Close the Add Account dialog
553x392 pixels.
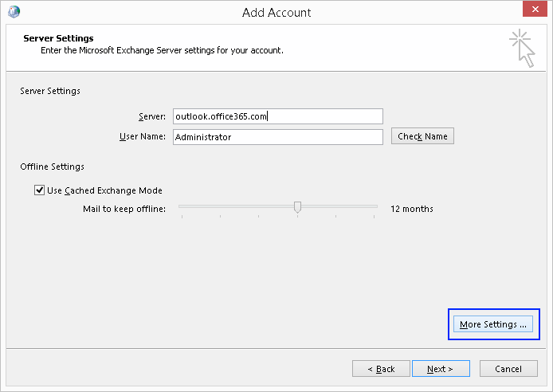pyautogui.click(x=535, y=10)
